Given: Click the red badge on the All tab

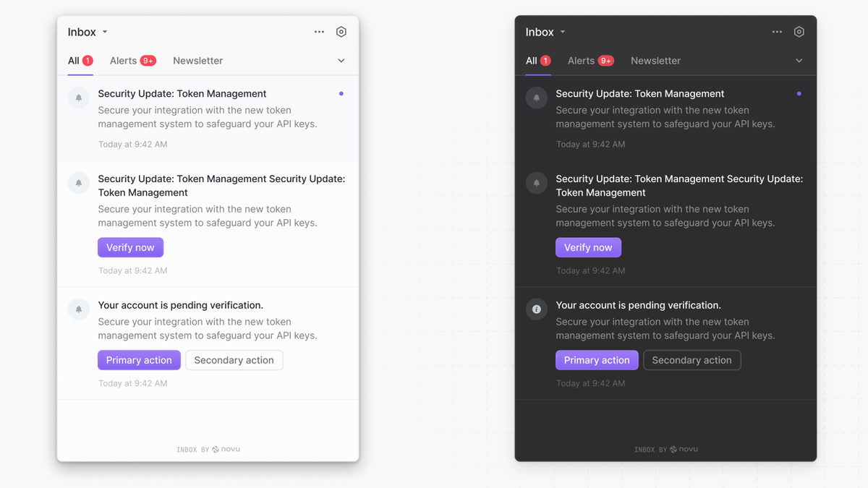Looking at the screenshot, I should click(90, 61).
